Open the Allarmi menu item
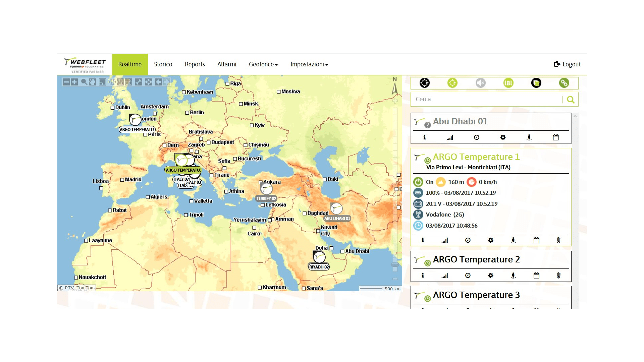 227,64
